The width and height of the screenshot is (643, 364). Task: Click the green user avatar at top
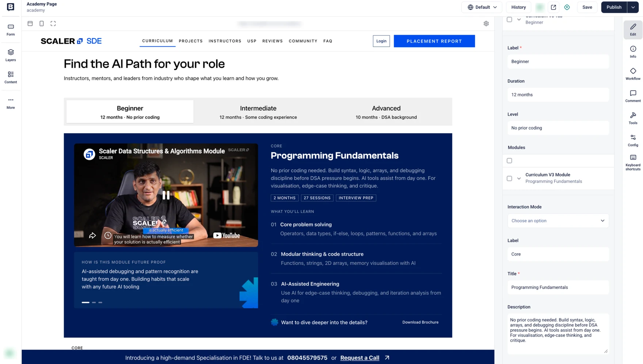point(540,7)
